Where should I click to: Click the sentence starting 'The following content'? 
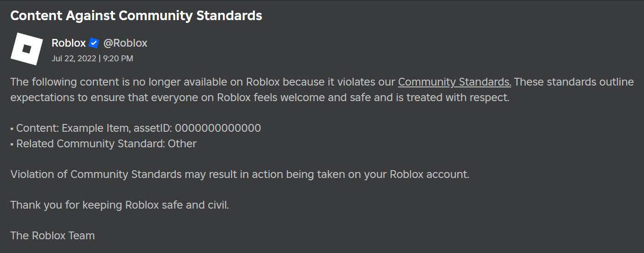tap(201, 82)
